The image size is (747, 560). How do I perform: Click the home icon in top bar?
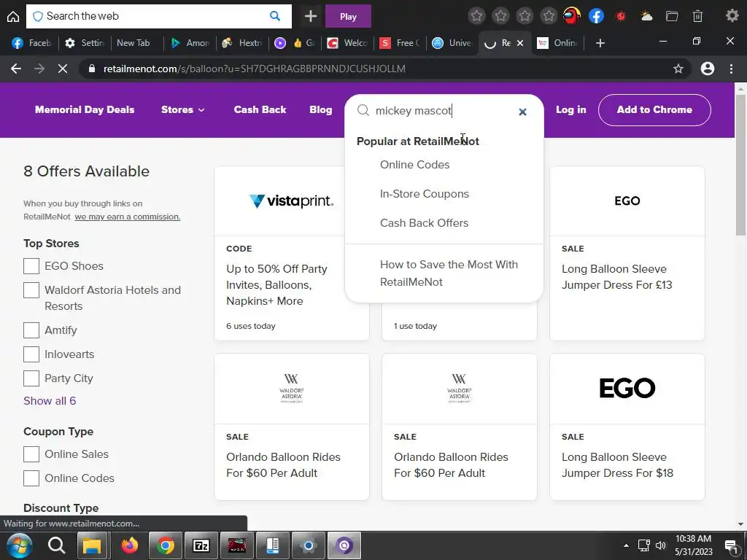pos(13,16)
